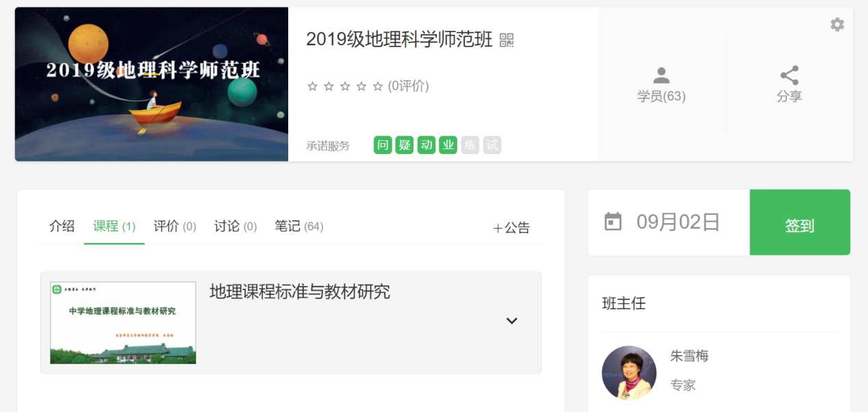Click the grey 练 service badge

470,145
